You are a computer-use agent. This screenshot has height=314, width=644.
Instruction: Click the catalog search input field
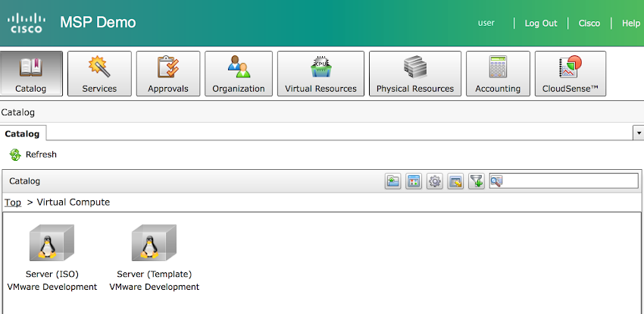click(564, 181)
